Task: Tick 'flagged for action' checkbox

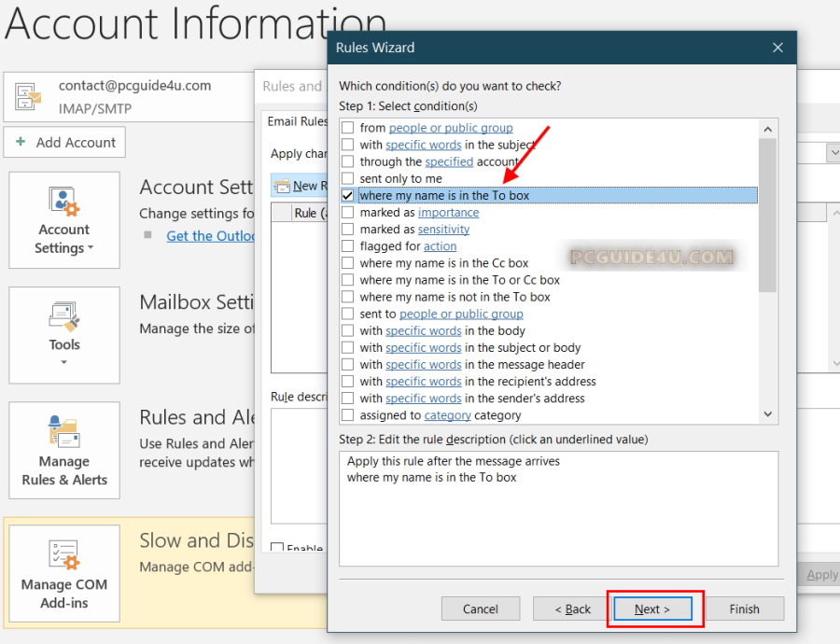Action: (x=348, y=246)
